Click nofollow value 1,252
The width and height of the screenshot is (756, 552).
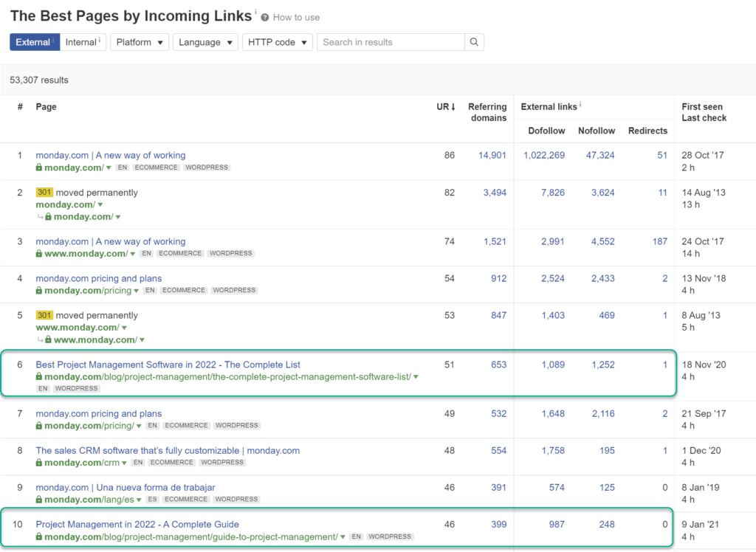pos(603,365)
